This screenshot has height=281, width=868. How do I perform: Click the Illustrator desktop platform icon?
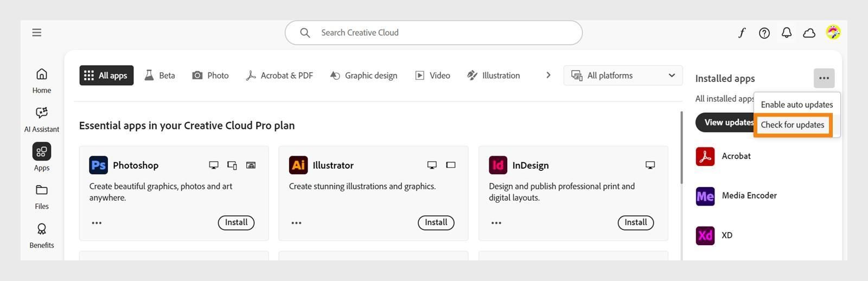[x=432, y=165]
